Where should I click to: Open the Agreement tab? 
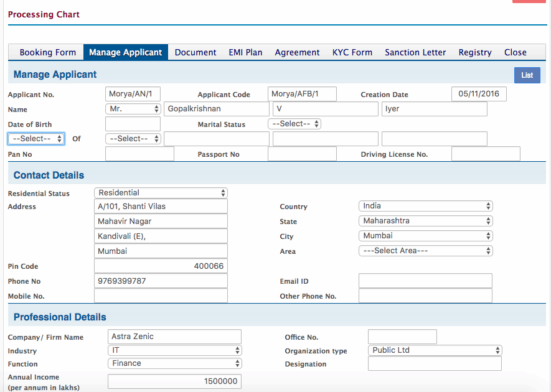click(297, 52)
